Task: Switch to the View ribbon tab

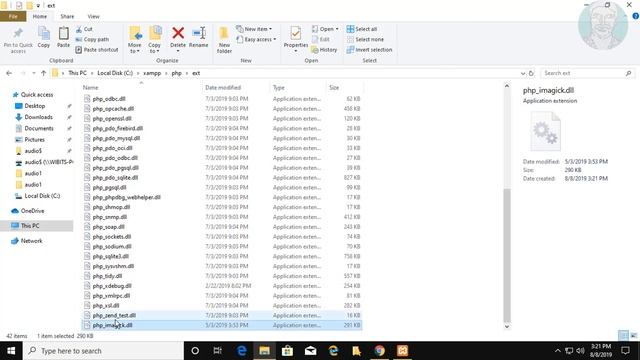Action: coord(93,16)
